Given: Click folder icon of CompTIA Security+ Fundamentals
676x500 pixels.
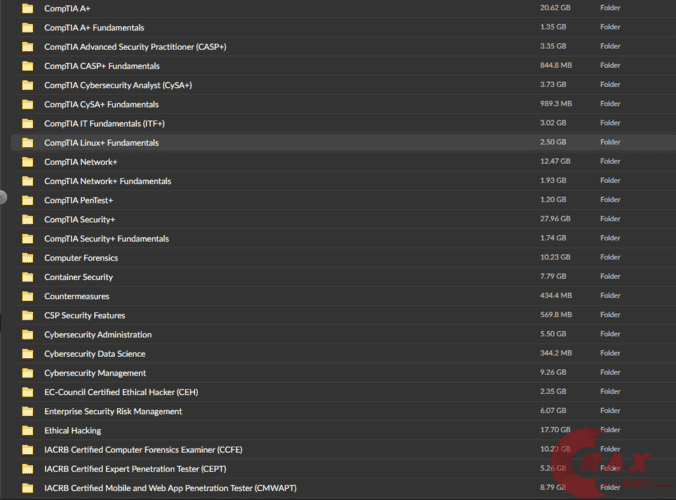Looking at the screenshot, I should [x=28, y=238].
